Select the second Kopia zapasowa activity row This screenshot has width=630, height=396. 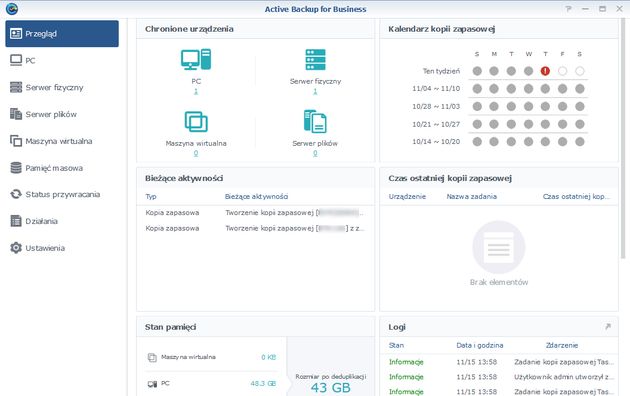click(255, 228)
